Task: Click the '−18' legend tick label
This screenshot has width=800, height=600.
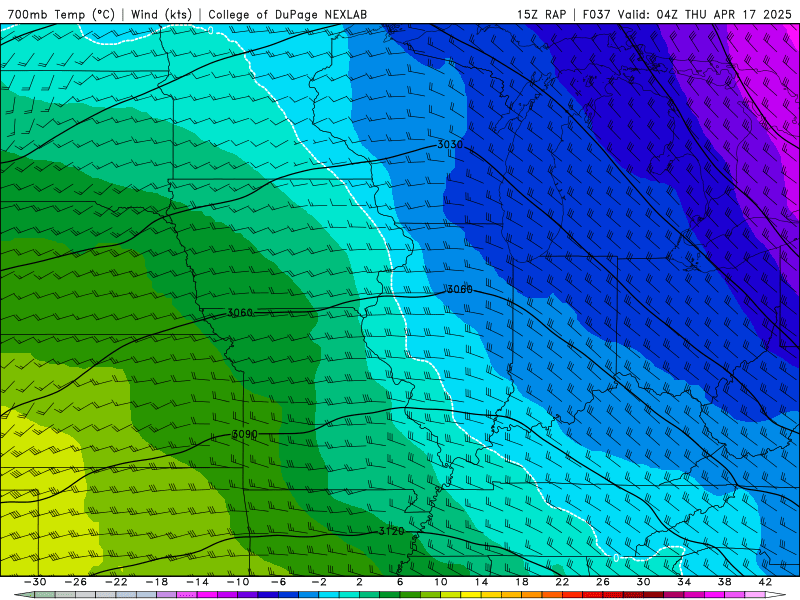Action: click(x=157, y=582)
